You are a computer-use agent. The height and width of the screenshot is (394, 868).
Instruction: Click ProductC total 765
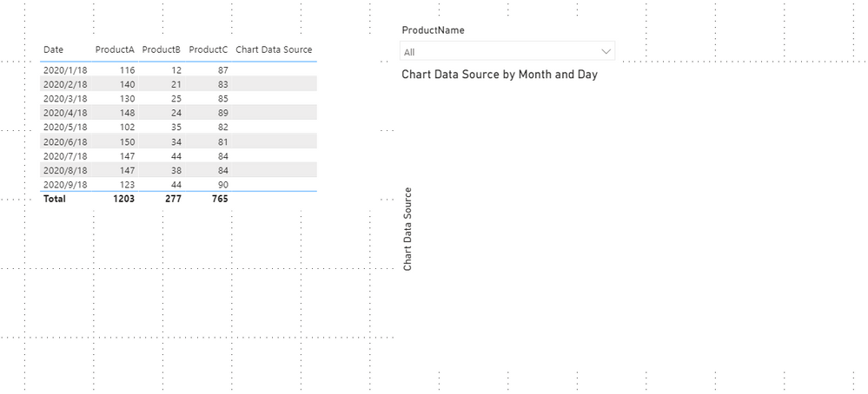(219, 199)
